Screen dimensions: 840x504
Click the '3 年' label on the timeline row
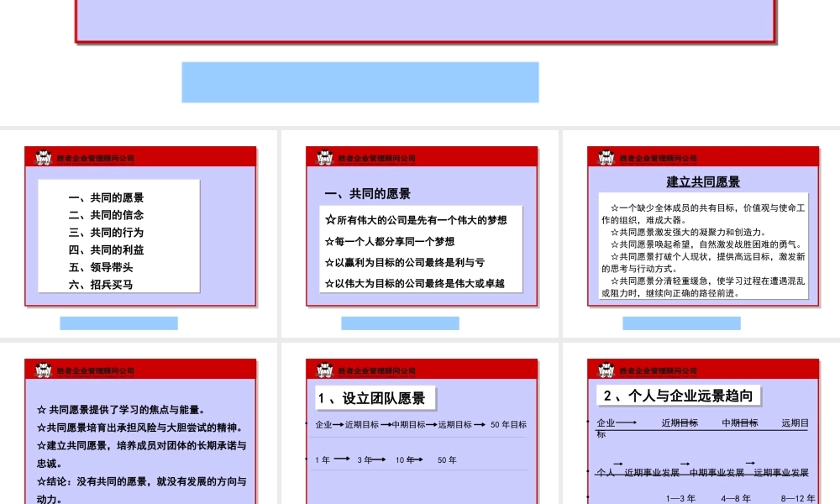(365, 460)
